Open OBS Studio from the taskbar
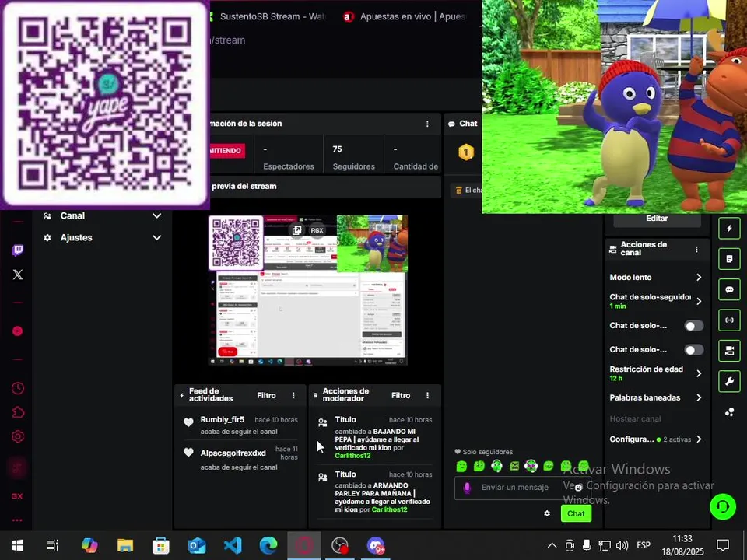Image resolution: width=747 pixels, height=560 pixels. click(x=340, y=546)
